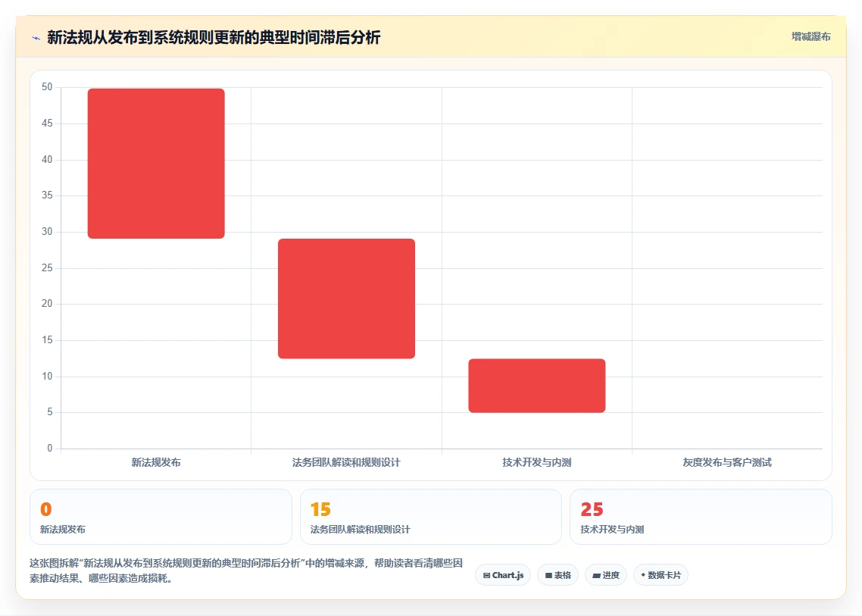
Task: Click the red bar for 法务团队解读和规则设计
Action: (x=346, y=299)
